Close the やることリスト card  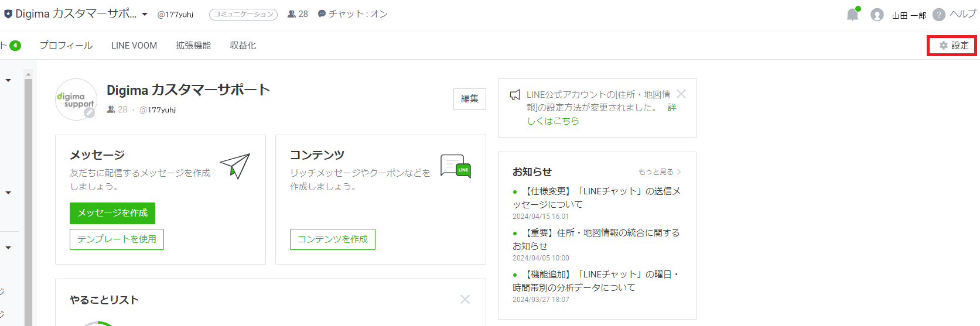(465, 299)
